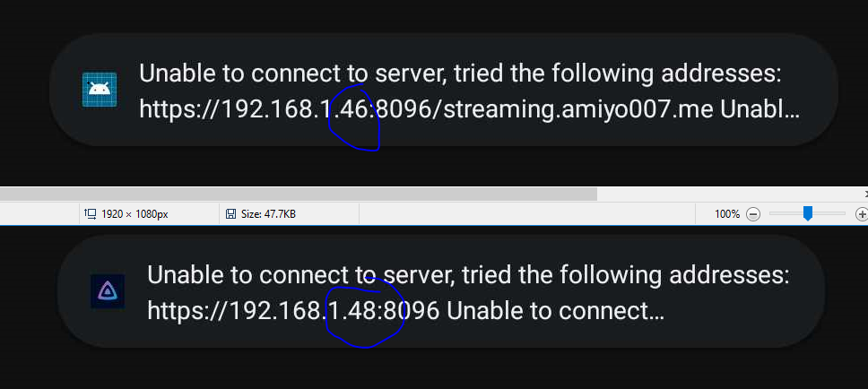The image size is (868, 389).
Task: Click the https://192.168 text in first notification
Action: click(229, 109)
